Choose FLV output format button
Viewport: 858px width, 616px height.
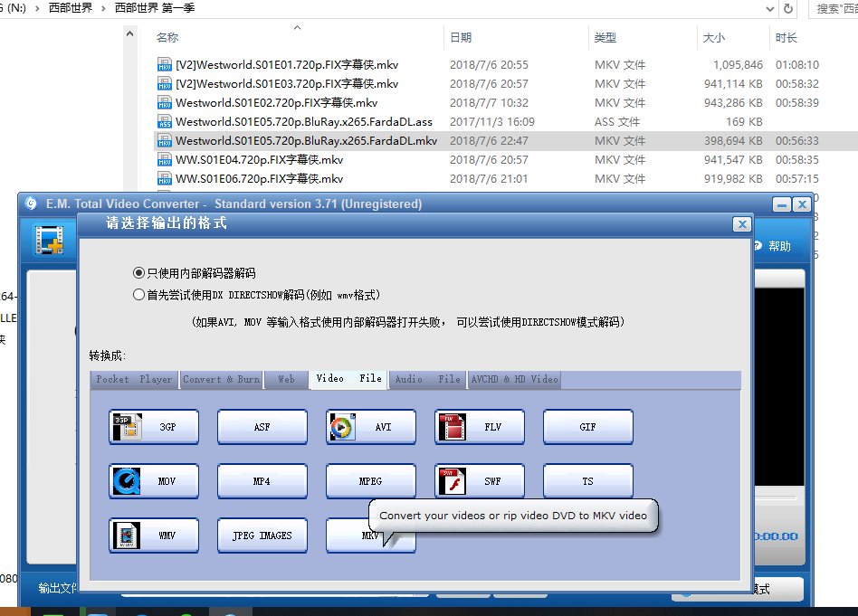coord(480,427)
